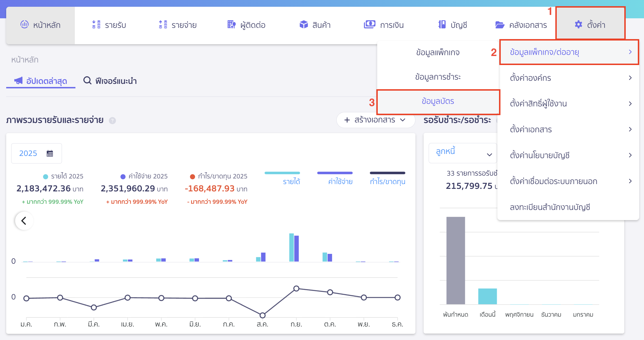
Task: Click the ตั้งค่า gear icon
Action: pyautogui.click(x=578, y=25)
